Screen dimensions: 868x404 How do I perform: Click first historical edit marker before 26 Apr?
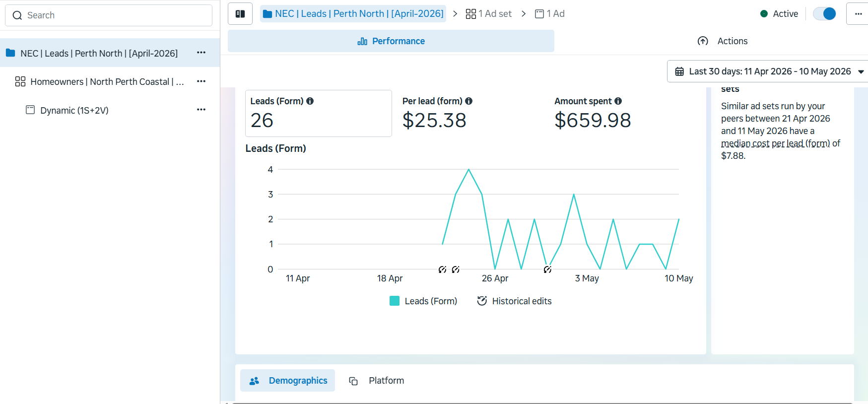442,269
